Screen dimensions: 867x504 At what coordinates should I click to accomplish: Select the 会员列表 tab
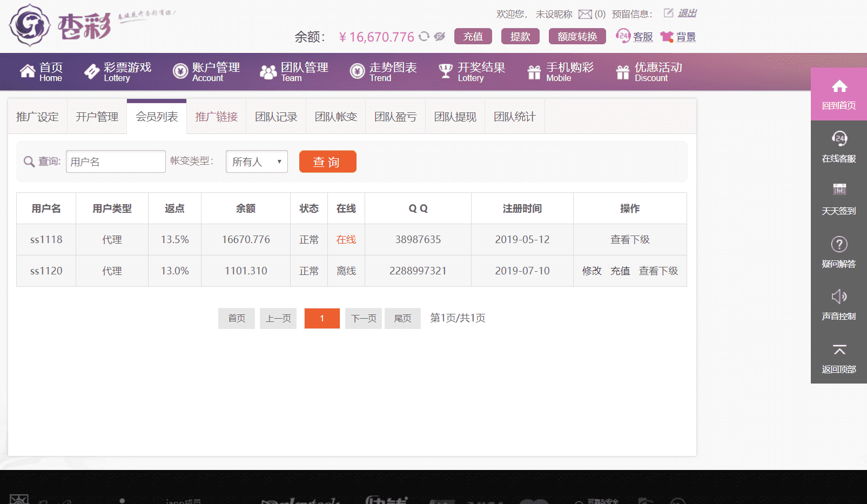point(157,117)
